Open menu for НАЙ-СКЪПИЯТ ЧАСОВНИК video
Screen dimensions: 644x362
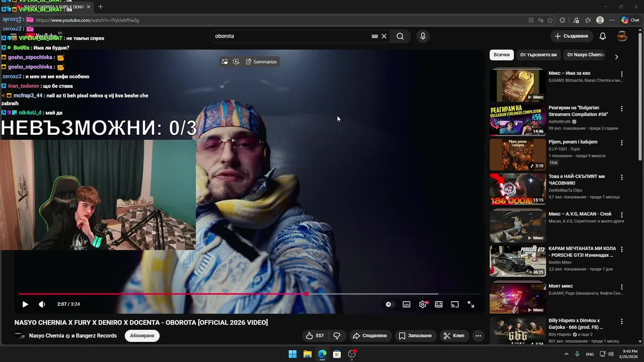point(622,177)
